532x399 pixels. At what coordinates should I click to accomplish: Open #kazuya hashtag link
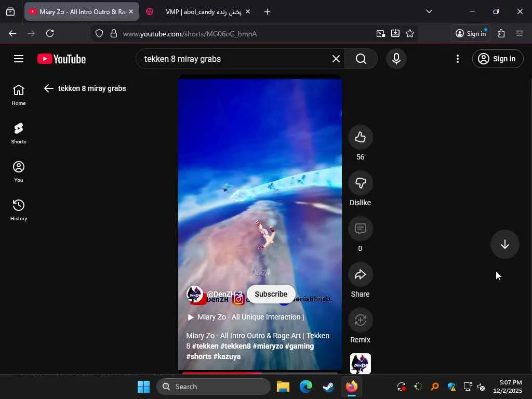pos(227,356)
